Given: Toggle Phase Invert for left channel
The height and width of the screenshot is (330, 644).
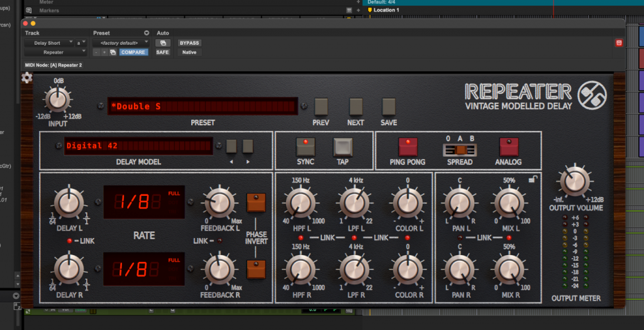Looking at the screenshot, I should click(256, 202).
